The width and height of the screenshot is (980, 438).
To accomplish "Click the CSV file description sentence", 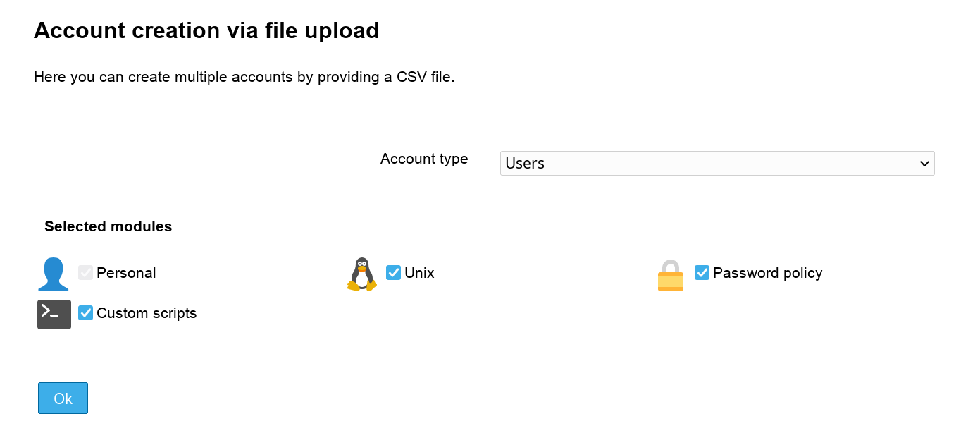I will click(244, 77).
